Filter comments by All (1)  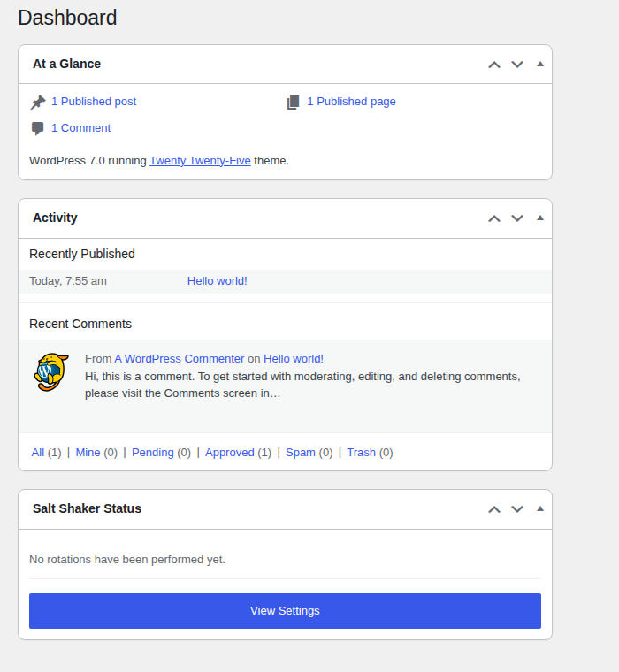[x=46, y=453]
